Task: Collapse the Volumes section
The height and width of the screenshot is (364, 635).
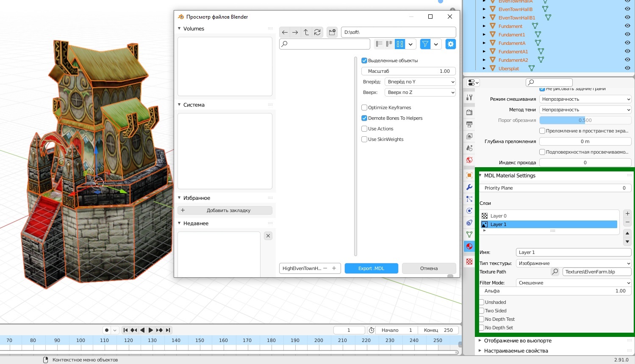Action: tap(179, 29)
